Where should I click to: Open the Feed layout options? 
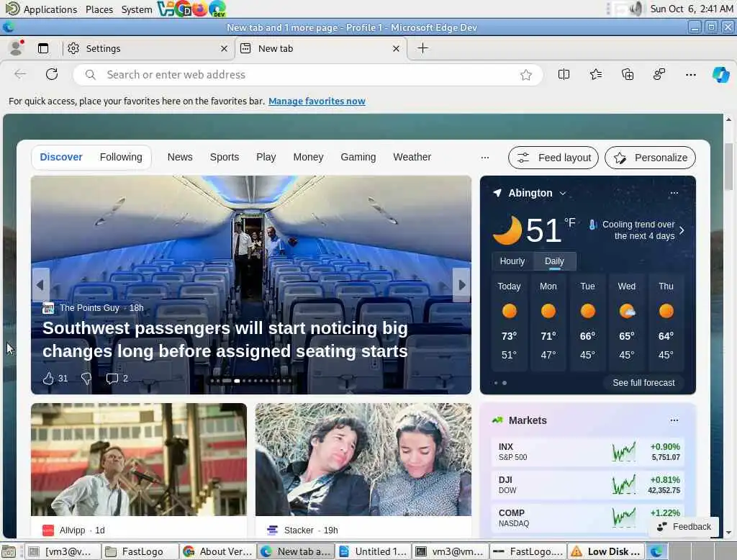click(553, 158)
